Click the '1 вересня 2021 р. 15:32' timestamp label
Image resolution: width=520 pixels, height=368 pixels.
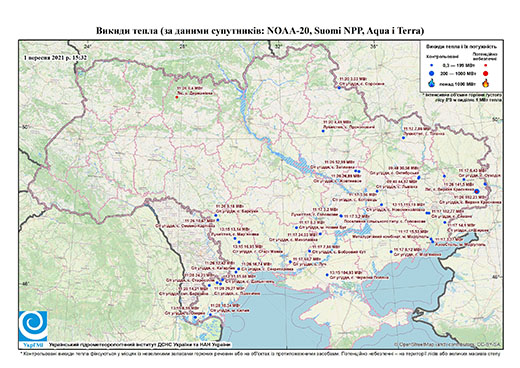coord(55,57)
